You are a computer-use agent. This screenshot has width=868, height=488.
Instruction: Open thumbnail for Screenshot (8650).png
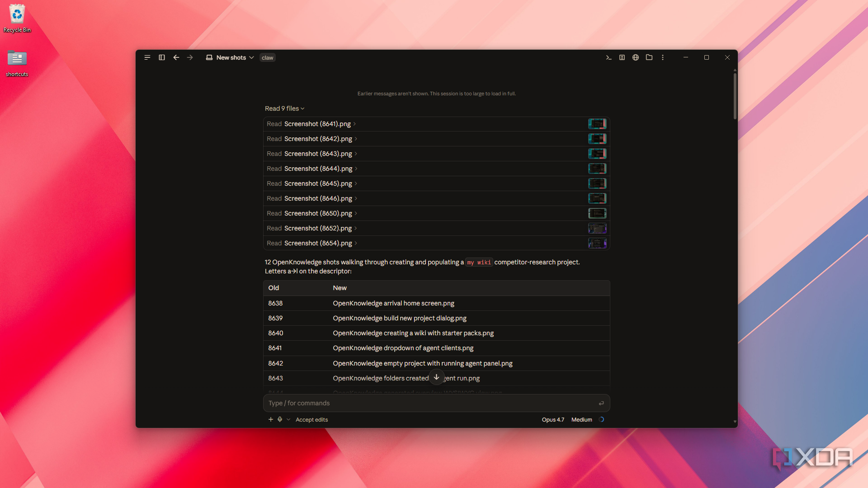pos(597,213)
